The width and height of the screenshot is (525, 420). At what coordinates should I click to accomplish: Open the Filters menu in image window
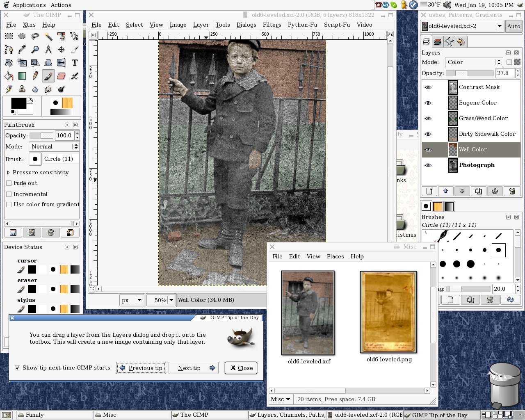272,25
